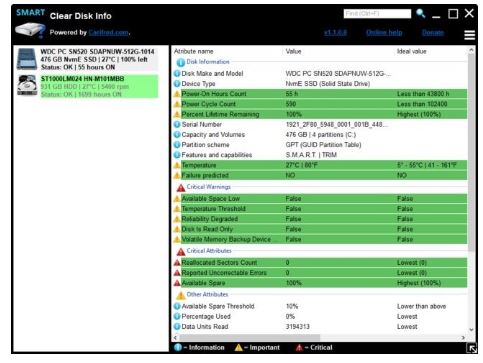Select the Disk Is Read Only row

point(320,229)
